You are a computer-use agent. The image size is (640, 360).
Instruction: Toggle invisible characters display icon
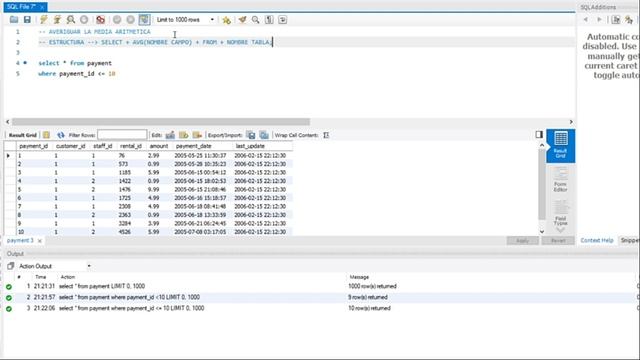pos(269,20)
